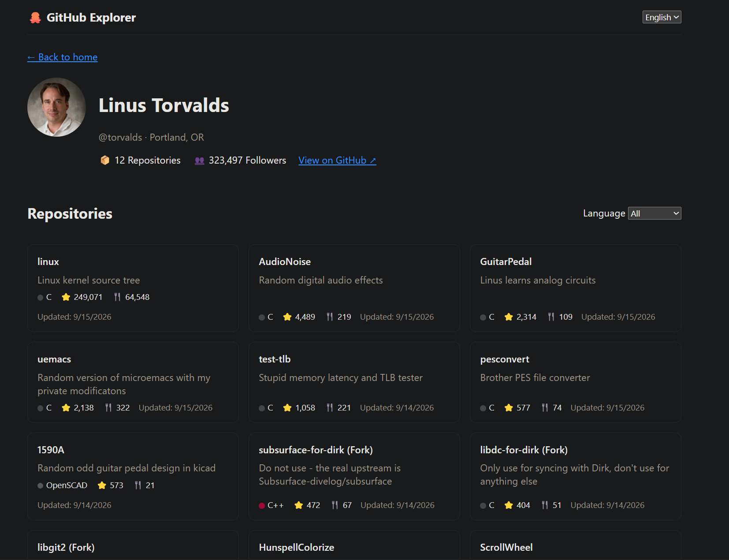
Task: Open the AudioNoise repository title
Action: click(x=285, y=262)
